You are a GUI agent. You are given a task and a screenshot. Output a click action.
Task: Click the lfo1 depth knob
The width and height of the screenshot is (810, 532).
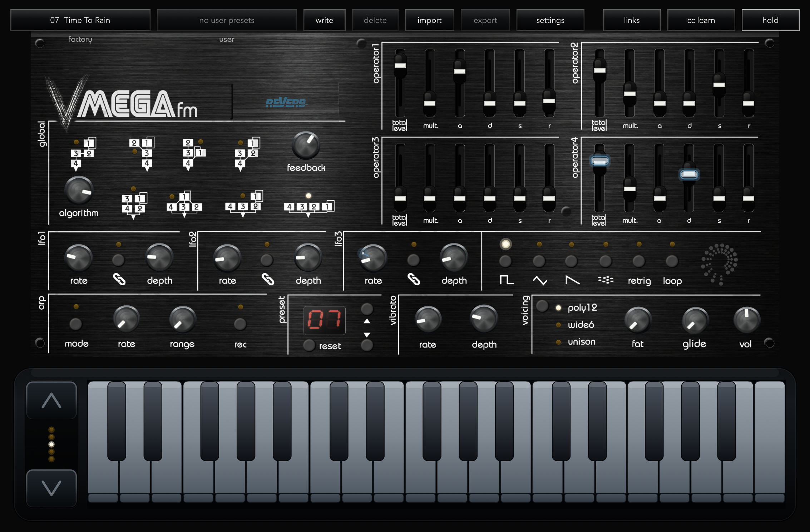[159, 258]
